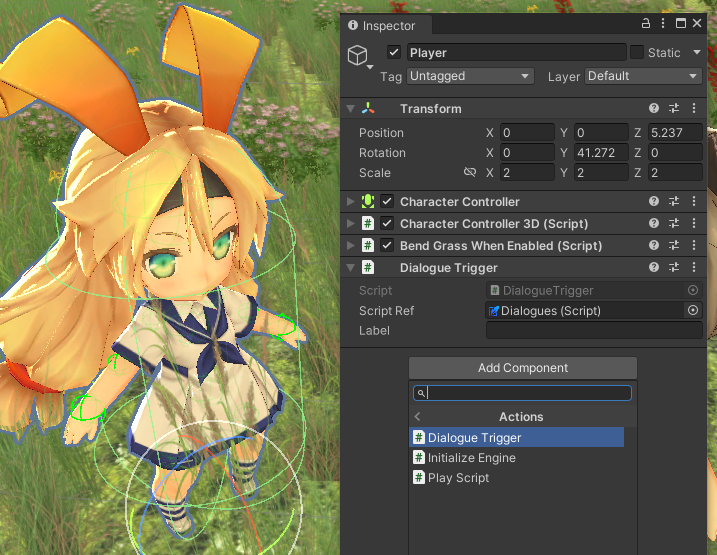Open Transform help reference

coord(654,108)
